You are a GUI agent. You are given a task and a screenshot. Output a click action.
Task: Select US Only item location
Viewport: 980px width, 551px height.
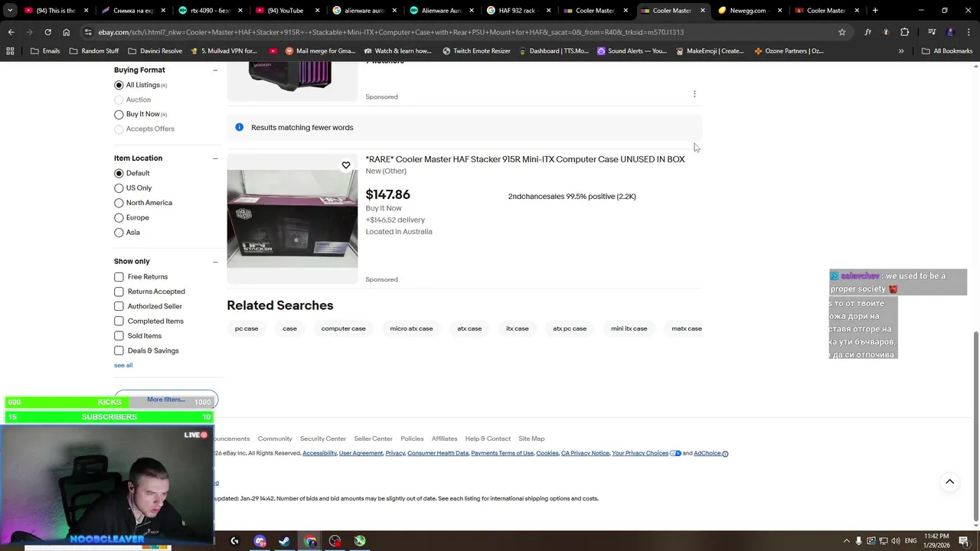119,188
